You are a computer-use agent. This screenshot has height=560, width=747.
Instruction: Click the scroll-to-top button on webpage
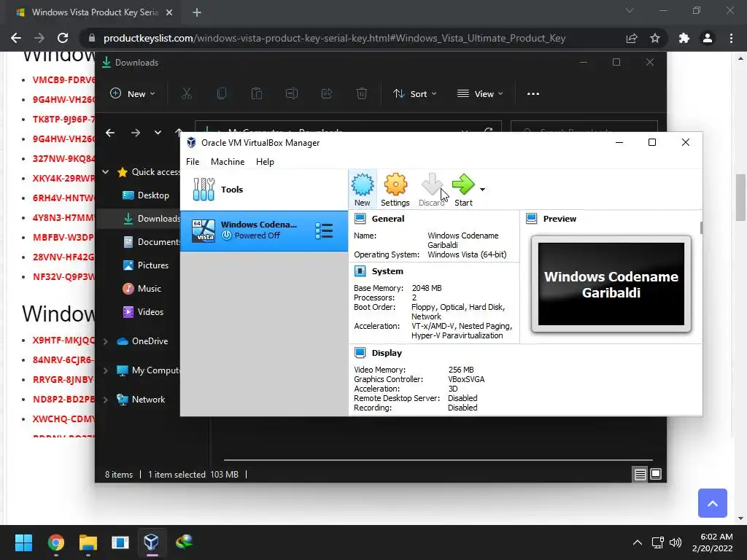click(x=712, y=503)
